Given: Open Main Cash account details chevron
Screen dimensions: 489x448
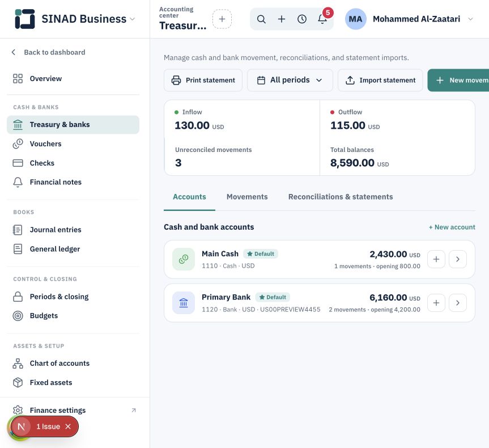Looking at the screenshot, I should coord(458,259).
